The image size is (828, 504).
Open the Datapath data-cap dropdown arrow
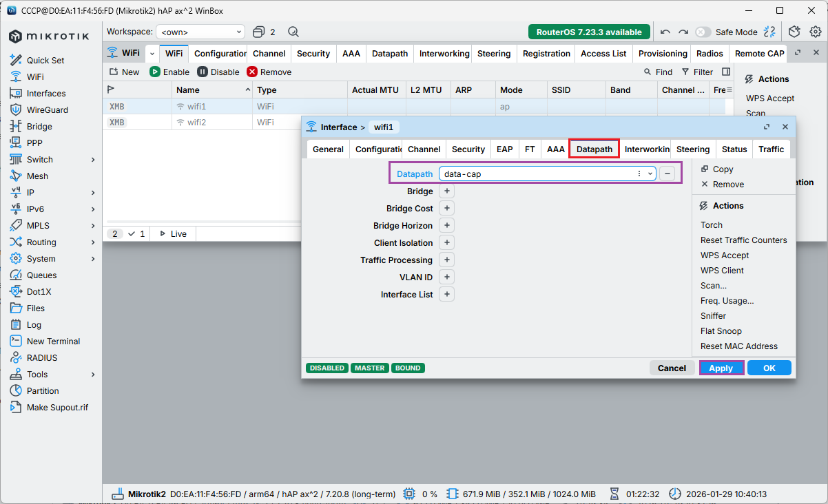point(650,174)
